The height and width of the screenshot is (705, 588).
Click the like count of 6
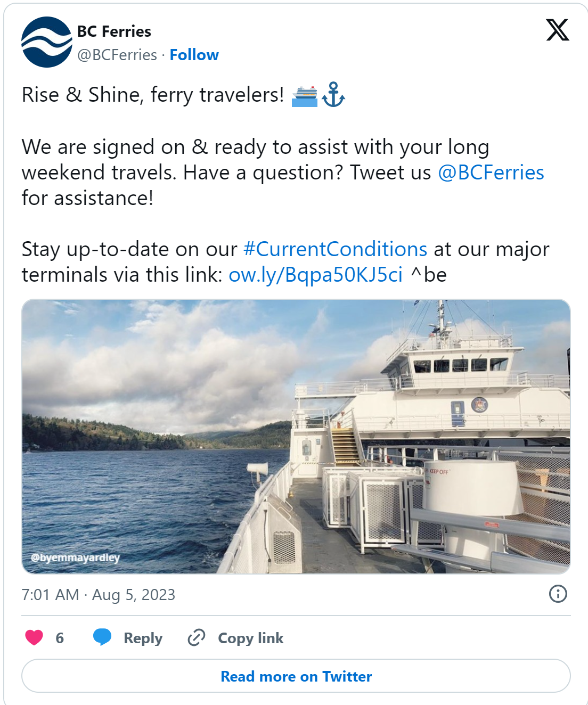pyautogui.click(x=60, y=638)
